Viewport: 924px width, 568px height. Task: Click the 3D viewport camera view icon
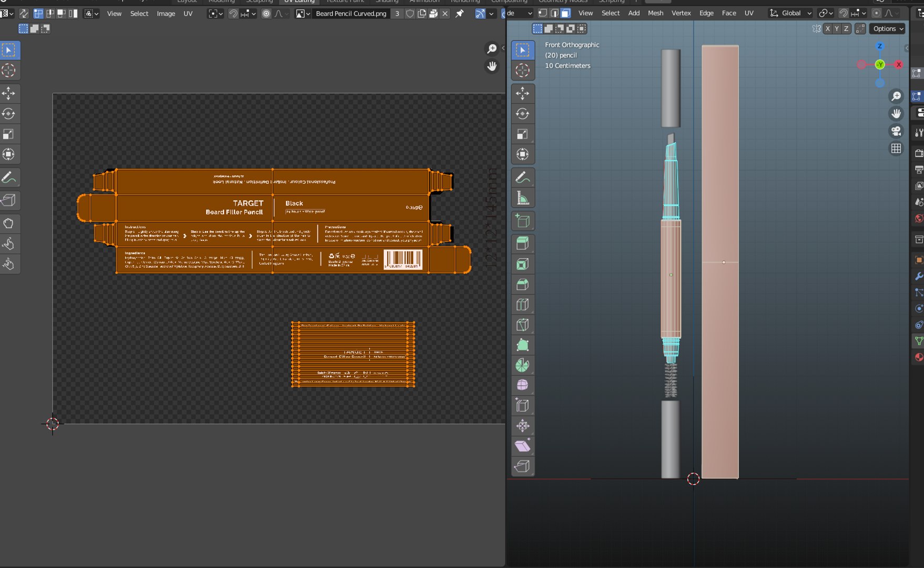tap(896, 131)
